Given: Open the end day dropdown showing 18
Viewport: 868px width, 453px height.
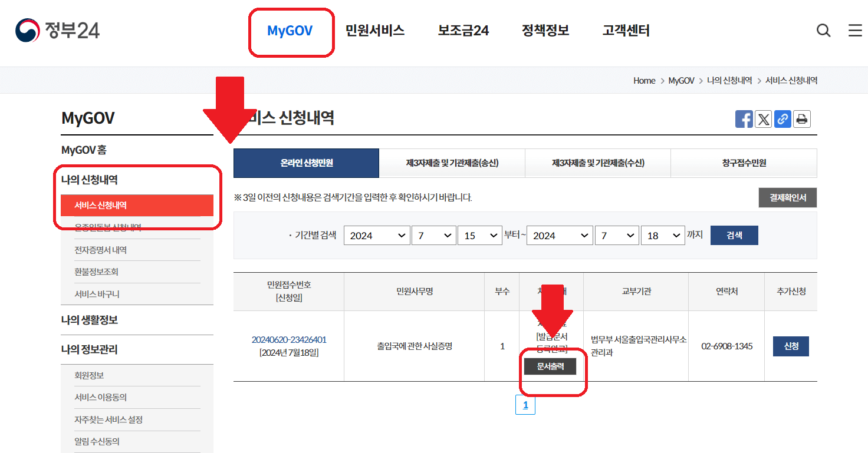Looking at the screenshot, I should pyautogui.click(x=663, y=235).
